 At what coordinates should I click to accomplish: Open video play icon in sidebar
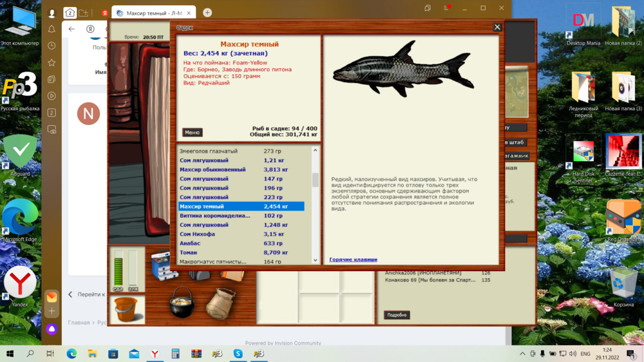(x=52, y=96)
